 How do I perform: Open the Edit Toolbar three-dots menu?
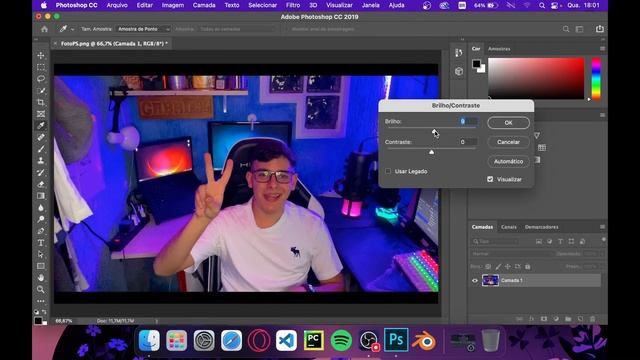tap(41, 301)
